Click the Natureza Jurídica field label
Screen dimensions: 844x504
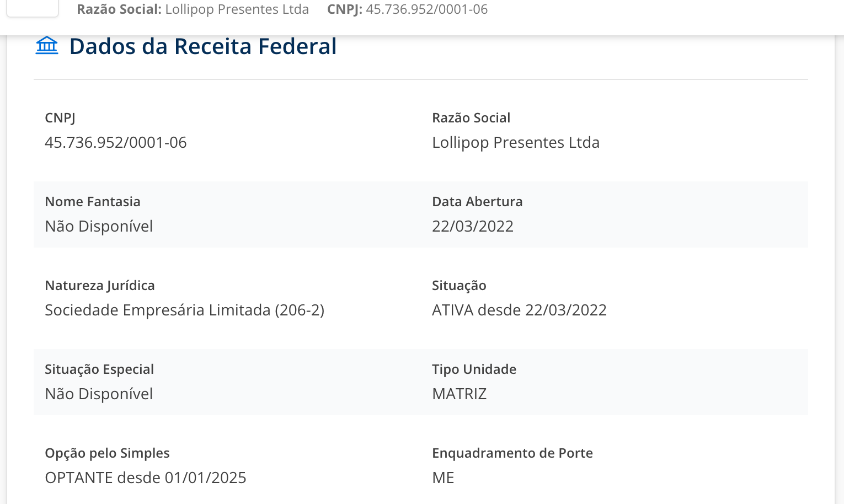[x=100, y=285]
